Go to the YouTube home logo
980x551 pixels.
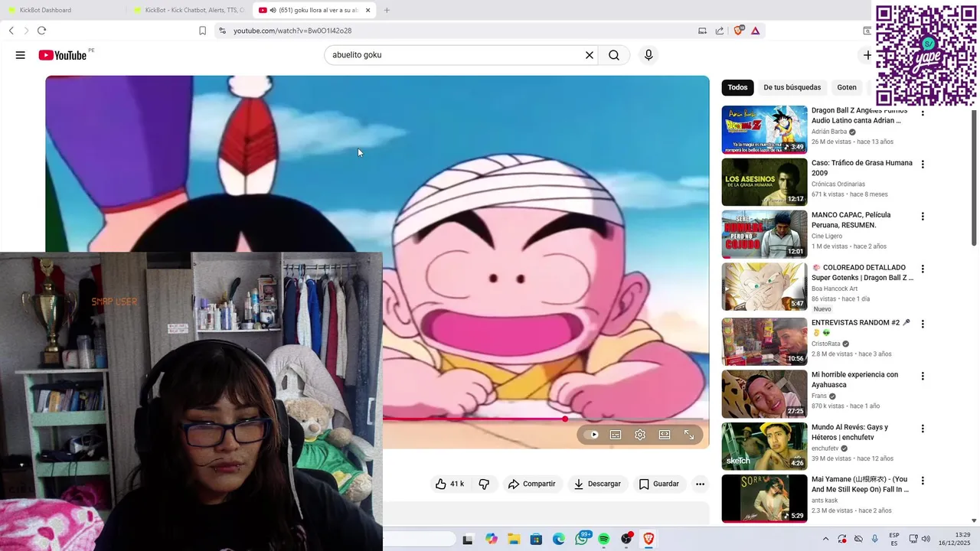(x=63, y=55)
